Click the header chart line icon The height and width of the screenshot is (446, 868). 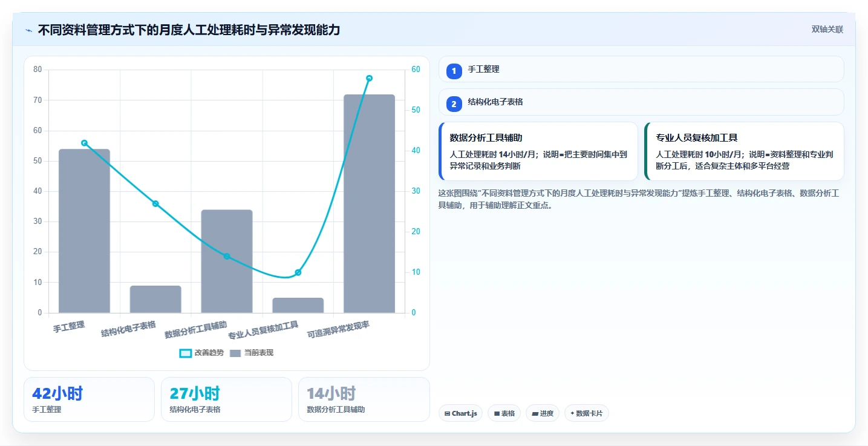click(28, 30)
